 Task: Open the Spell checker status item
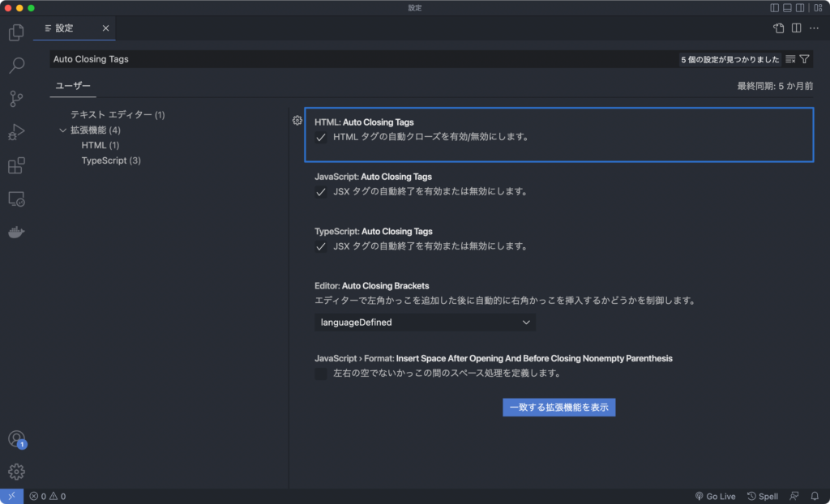click(762, 496)
